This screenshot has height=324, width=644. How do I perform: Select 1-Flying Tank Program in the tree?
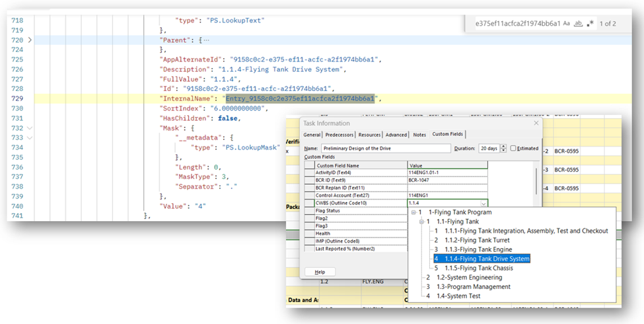pos(460,212)
